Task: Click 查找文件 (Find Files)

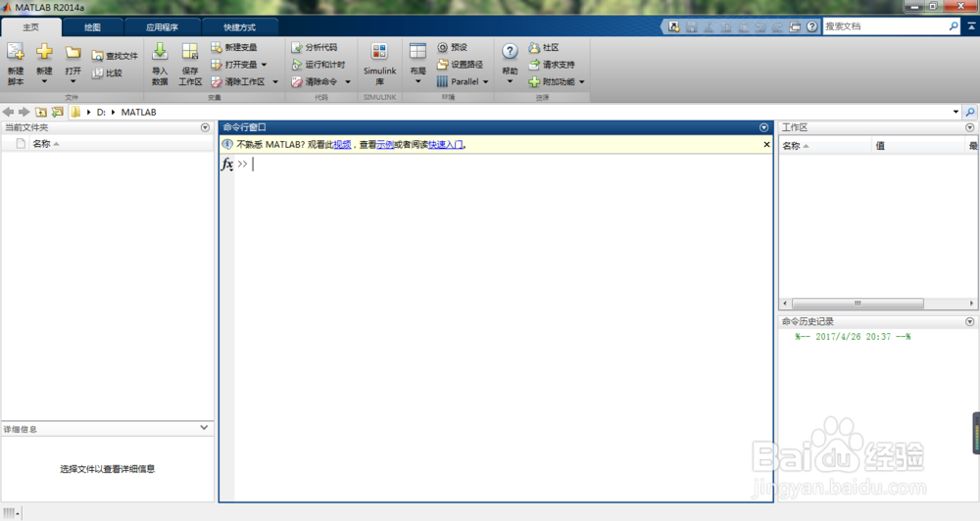Action: click(x=115, y=56)
